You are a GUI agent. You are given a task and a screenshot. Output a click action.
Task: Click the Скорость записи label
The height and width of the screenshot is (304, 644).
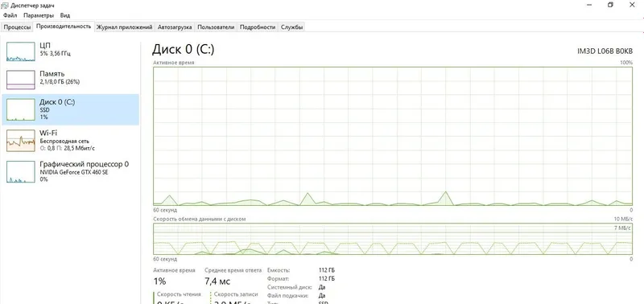click(236, 294)
